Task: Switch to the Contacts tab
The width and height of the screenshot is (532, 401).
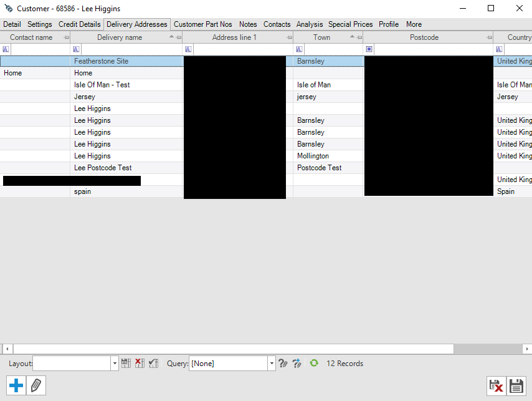Action: [277, 24]
